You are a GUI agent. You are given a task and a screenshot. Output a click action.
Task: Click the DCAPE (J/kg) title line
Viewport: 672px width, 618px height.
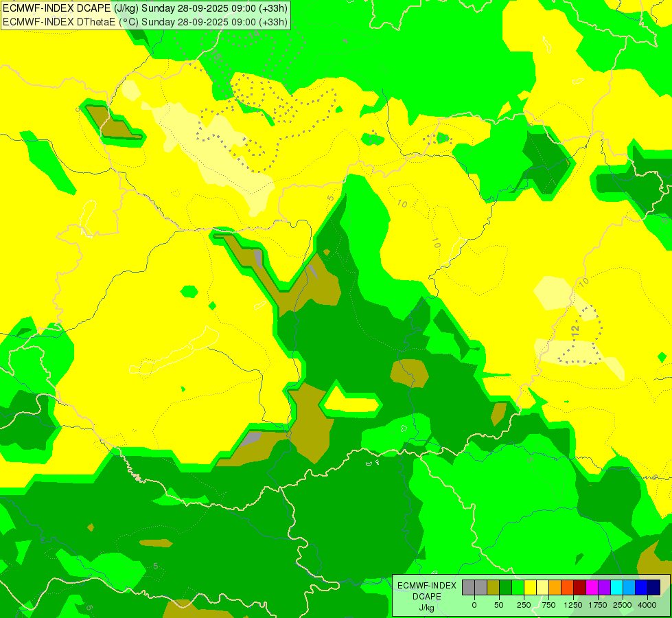pos(146,8)
